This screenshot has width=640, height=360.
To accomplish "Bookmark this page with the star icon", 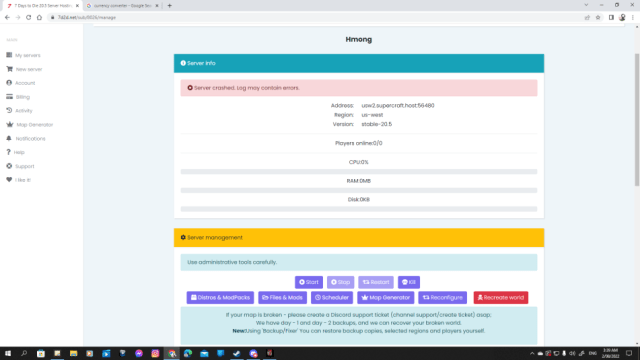I will click(x=598, y=18).
